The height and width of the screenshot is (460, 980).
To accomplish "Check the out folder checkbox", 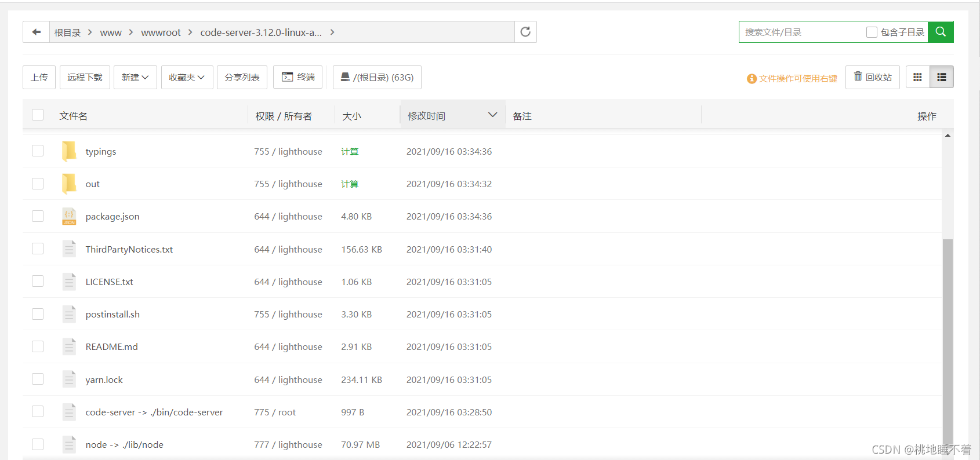I will click(38, 184).
